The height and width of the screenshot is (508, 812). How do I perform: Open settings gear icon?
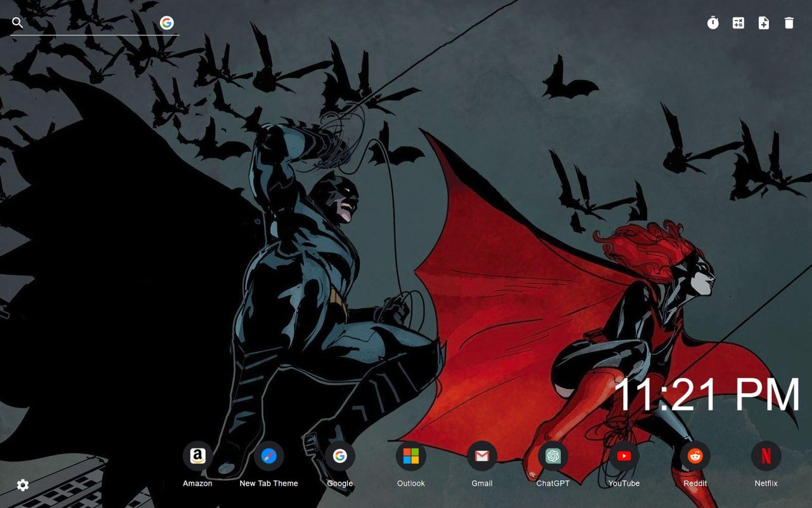point(23,485)
